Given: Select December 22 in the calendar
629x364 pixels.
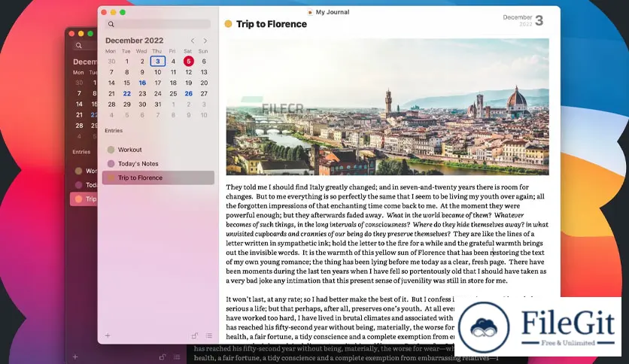Looking at the screenshot, I should click(126, 93).
